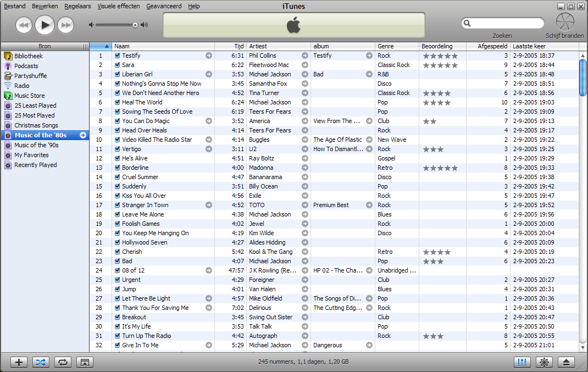588x372 pixels.
Task: Click the volume slider knob
Action: click(135, 25)
